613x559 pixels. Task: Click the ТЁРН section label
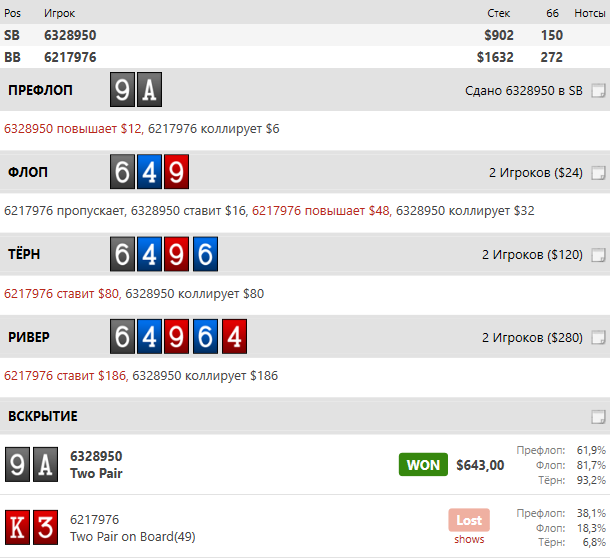click(x=24, y=254)
